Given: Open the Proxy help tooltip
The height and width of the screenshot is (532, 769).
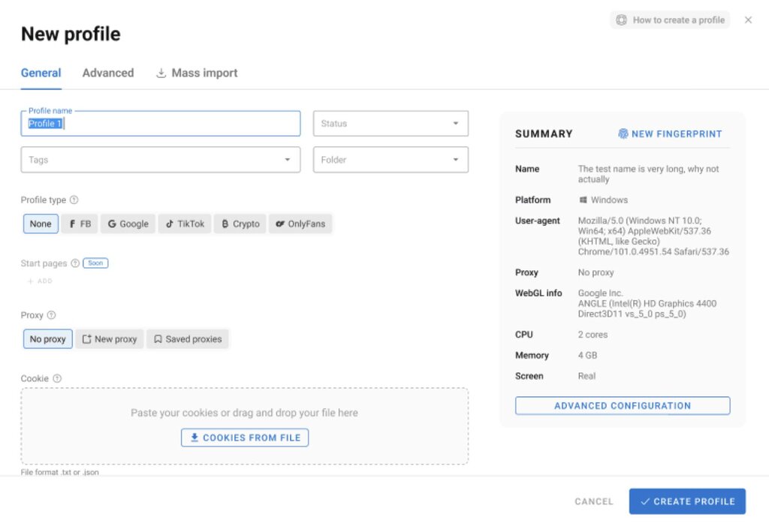Looking at the screenshot, I should coord(50,315).
